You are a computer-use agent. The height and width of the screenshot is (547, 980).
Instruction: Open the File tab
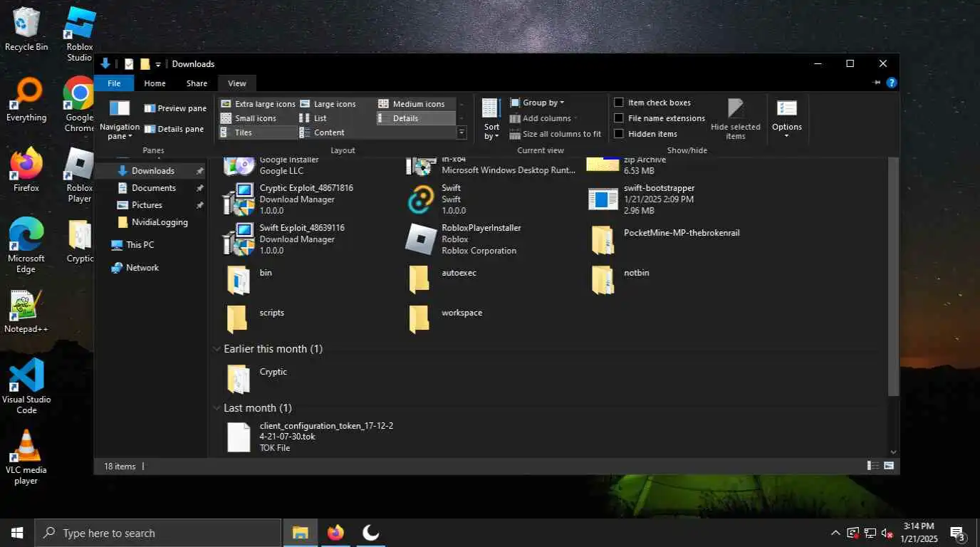114,83
